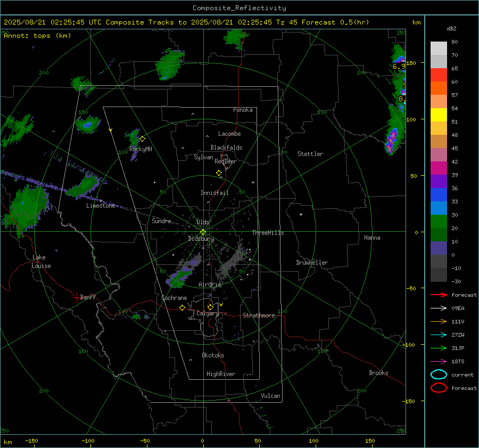Click the Cochrane town label
479x448 pixels.
(x=174, y=298)
